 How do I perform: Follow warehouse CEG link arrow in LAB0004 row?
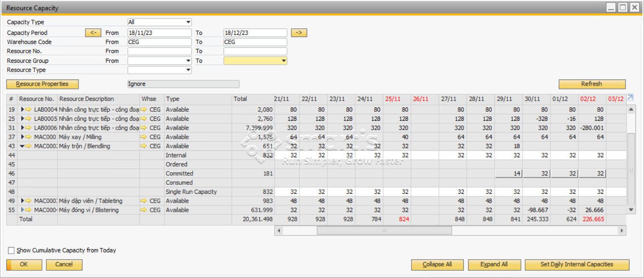tap(144, 110)
